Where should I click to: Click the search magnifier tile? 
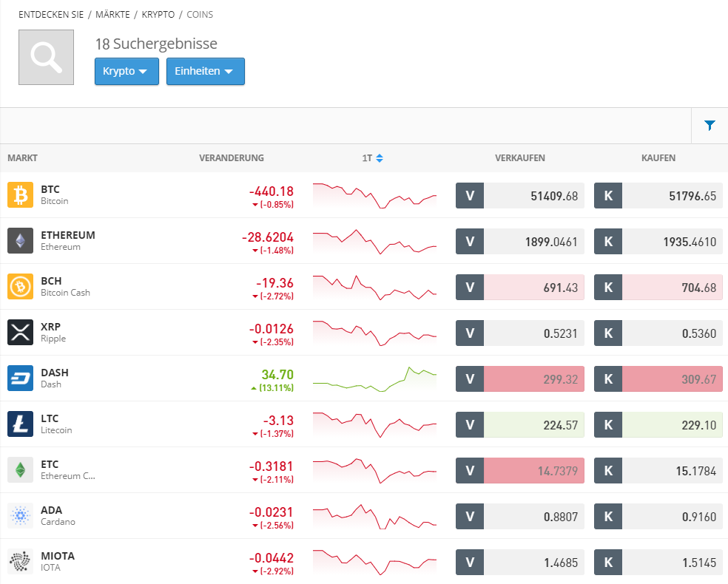[x=46, y=58]
